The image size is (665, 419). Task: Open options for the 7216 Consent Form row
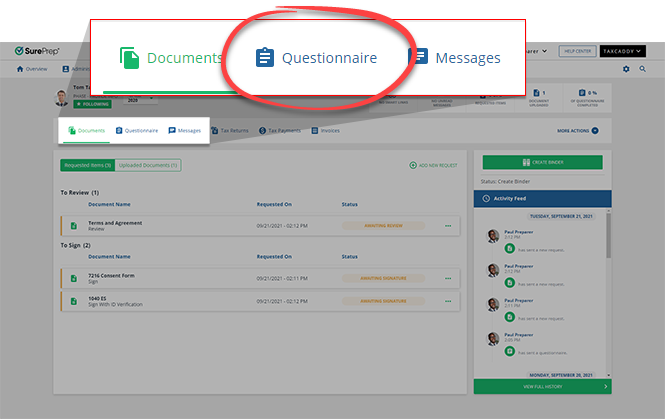pyautogui.click(x=448, y=278)
